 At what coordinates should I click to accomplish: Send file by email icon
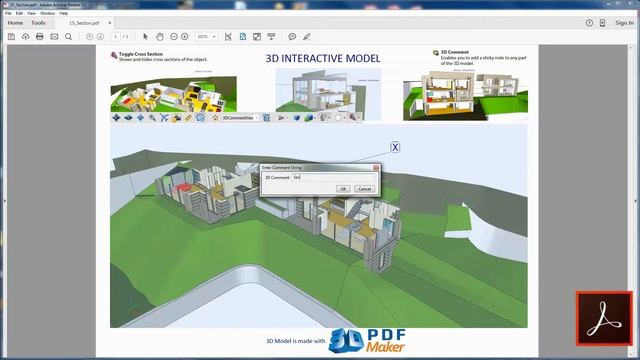coord(54,36)
